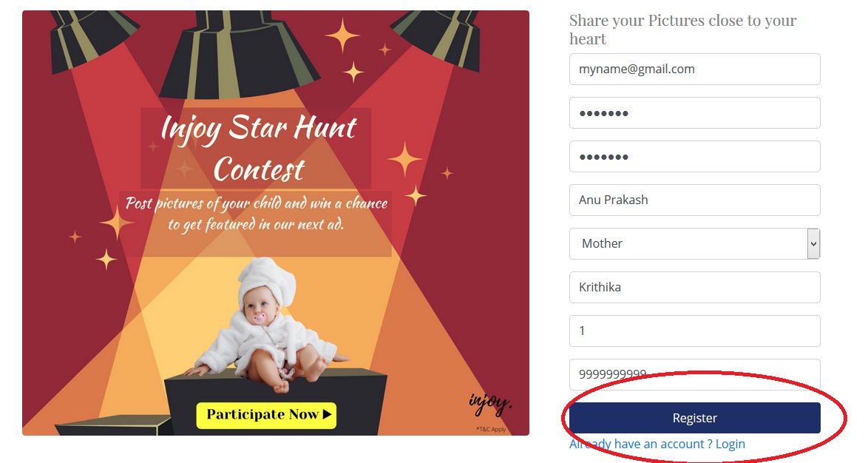Viewport: 868px width, 463px height.
Task: Click into the first password field
Action: (x=694, y=112)
